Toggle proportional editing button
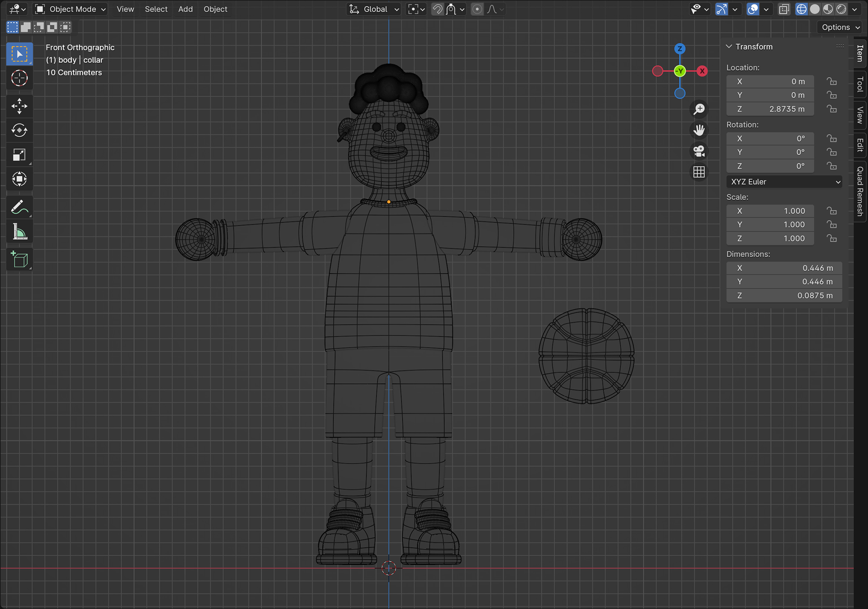868x609 pixels. pos(477,9)
